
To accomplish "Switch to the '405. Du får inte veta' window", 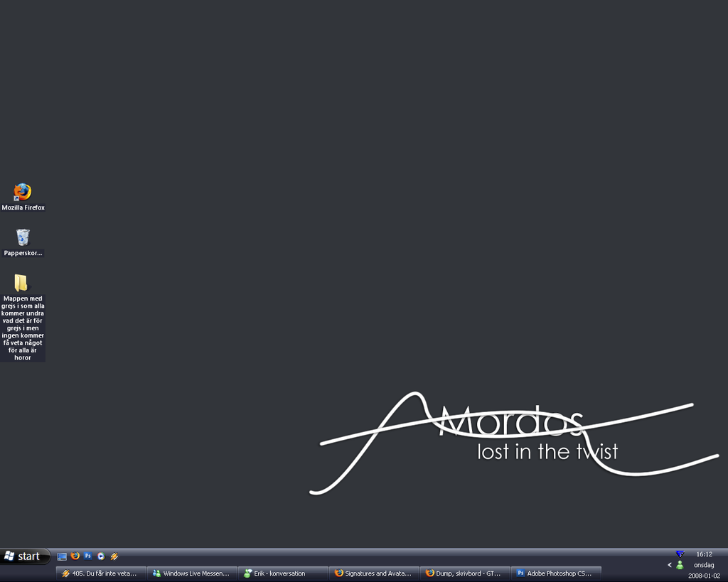I will pyautogui.click(x=101, y=573).
